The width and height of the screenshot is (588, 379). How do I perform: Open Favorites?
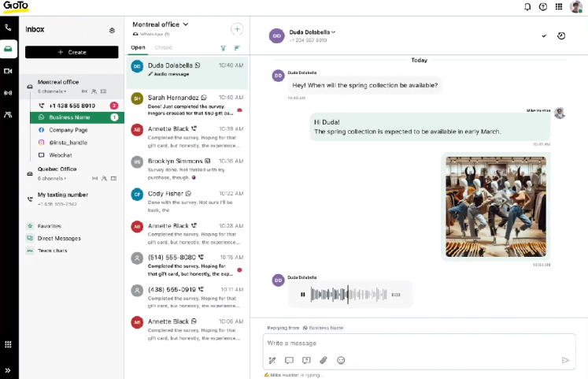49,226
